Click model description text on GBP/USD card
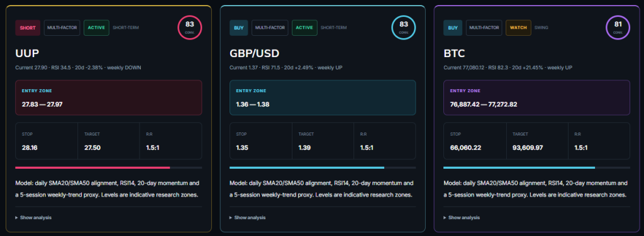The height and width of the screenshot is (236, 644). pos(321,189)
